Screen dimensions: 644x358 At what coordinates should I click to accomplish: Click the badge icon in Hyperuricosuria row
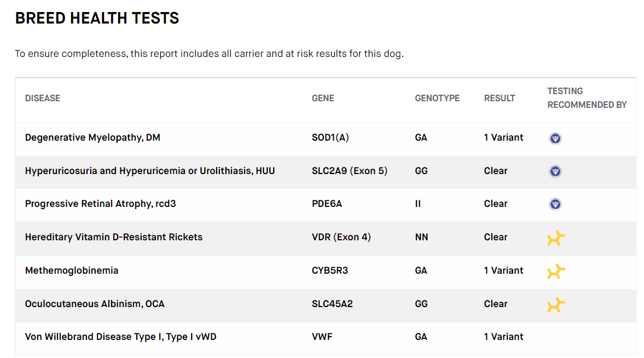(x=555, y=171)
